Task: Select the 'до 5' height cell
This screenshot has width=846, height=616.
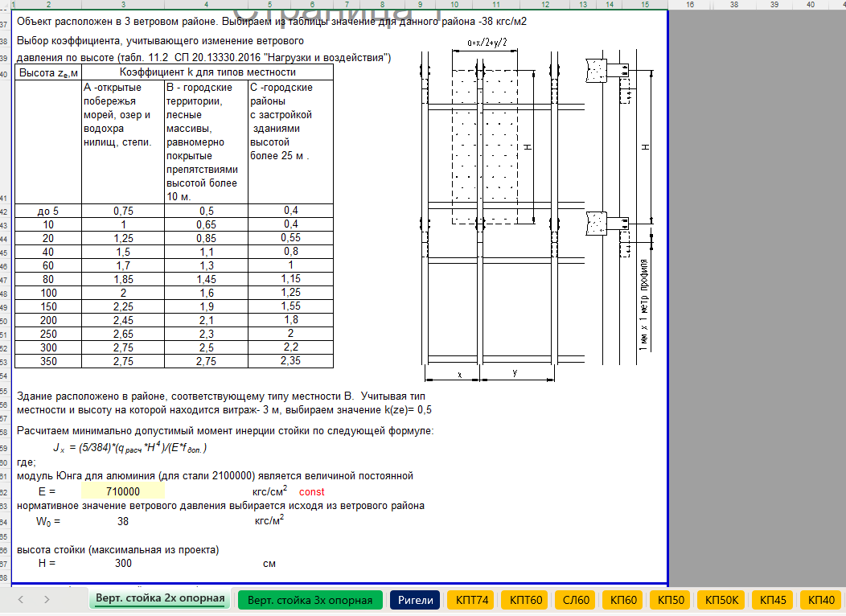Action: click(48, 211)
